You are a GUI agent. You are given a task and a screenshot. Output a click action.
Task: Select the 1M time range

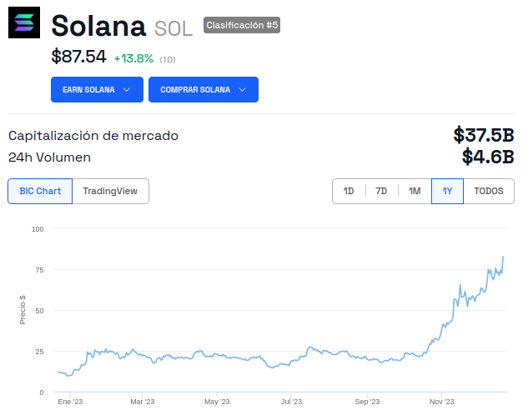(415, 191)
